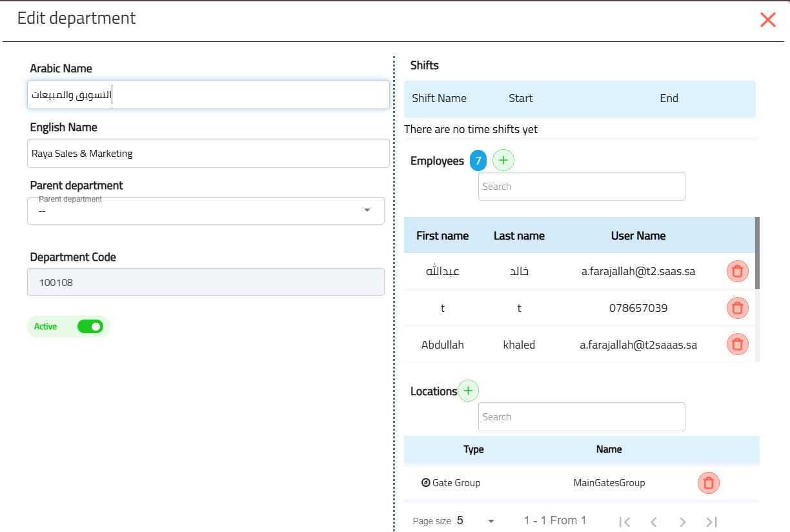
Task: Delete the MainGatesGroup location
Action: [x=708, y=483]
